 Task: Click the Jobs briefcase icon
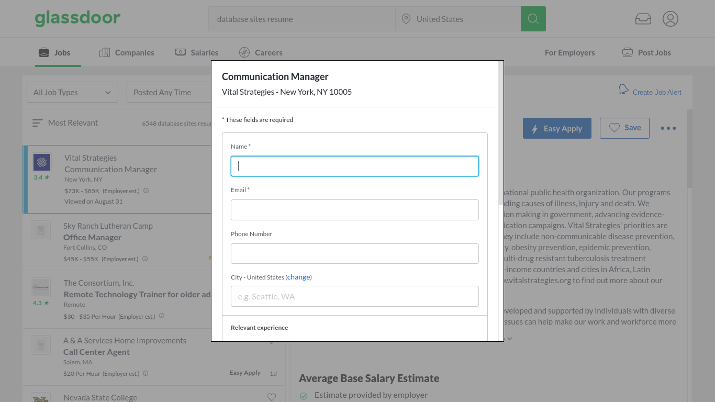(x=44, y=52)
